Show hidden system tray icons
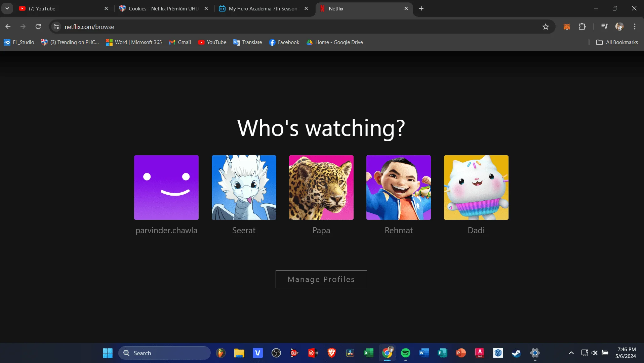The width and height of the screenshot is (644, 363). [x=571, y=353]
